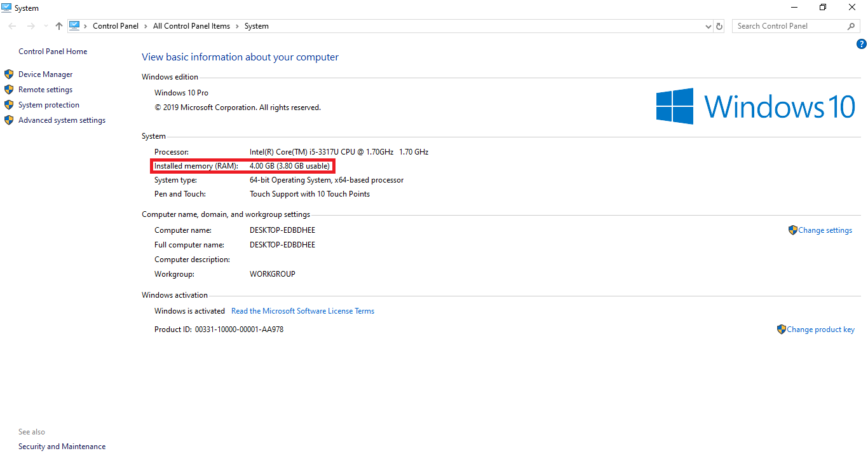This screenshot has width=868, height=458.
Task: Expand chevron before Control Panel breadcrumb
Action: [86, 26]
